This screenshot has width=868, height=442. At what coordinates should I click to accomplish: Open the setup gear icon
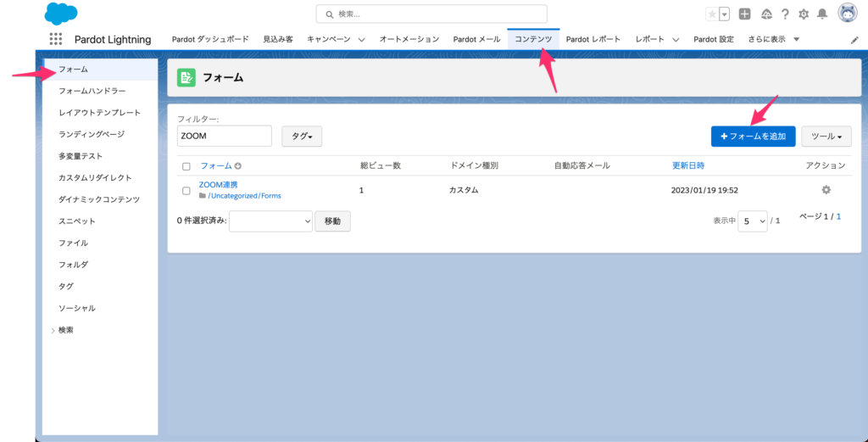click(x=804, y=14)
